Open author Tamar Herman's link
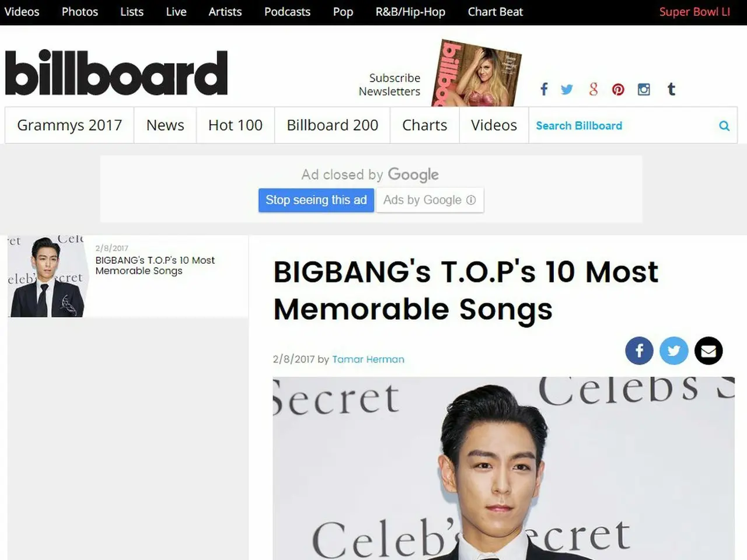747x560 pixels. tap(368, 359)
